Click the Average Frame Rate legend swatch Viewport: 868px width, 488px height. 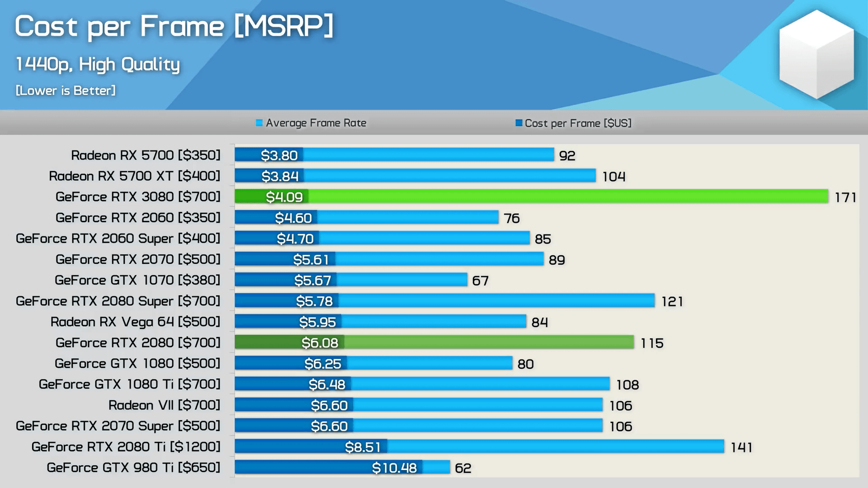click(x=259, y=123)
